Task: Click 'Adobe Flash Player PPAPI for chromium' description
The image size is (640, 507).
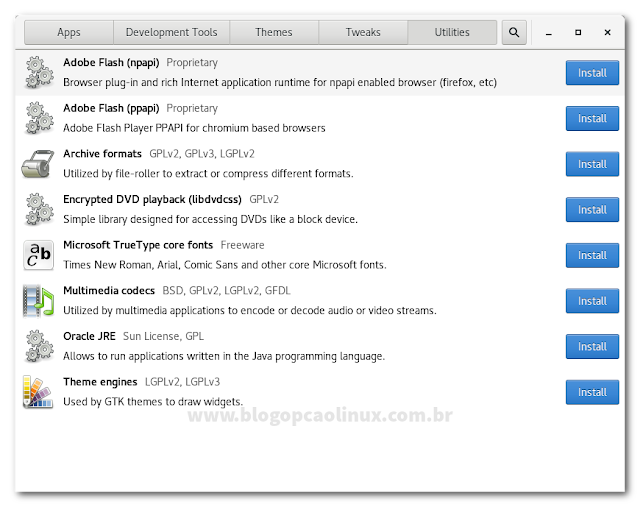Action: 194,128
